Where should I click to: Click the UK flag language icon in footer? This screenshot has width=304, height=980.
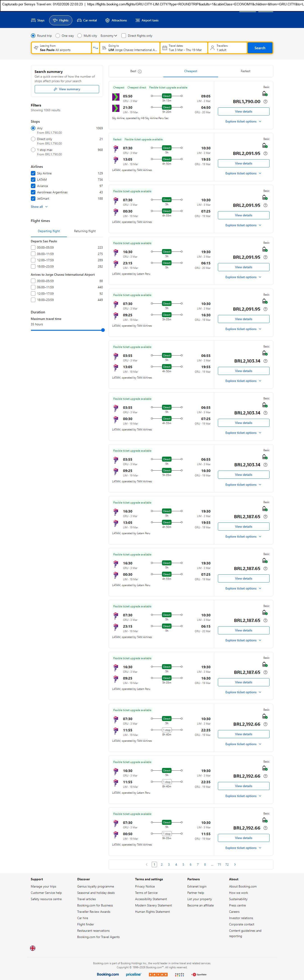tap(33, 948)
